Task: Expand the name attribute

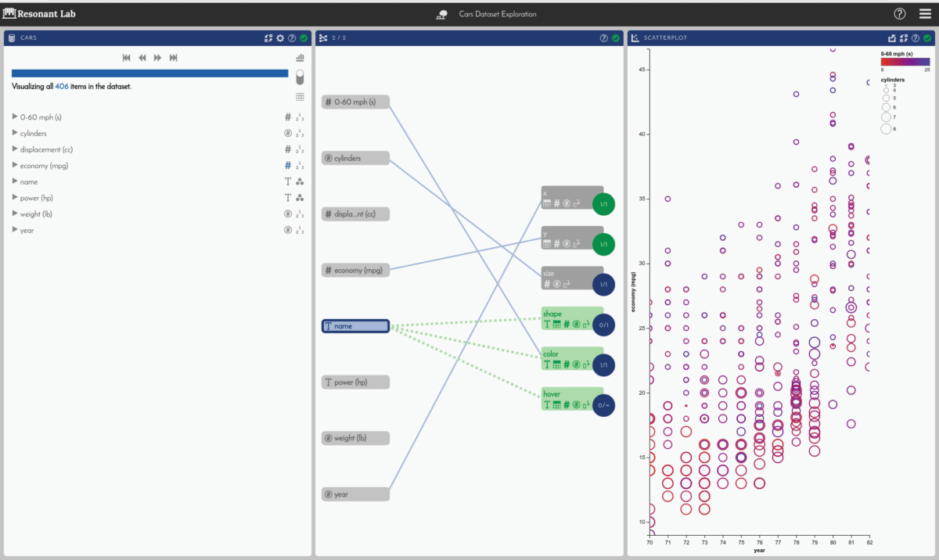Action: tap(15, 181)
